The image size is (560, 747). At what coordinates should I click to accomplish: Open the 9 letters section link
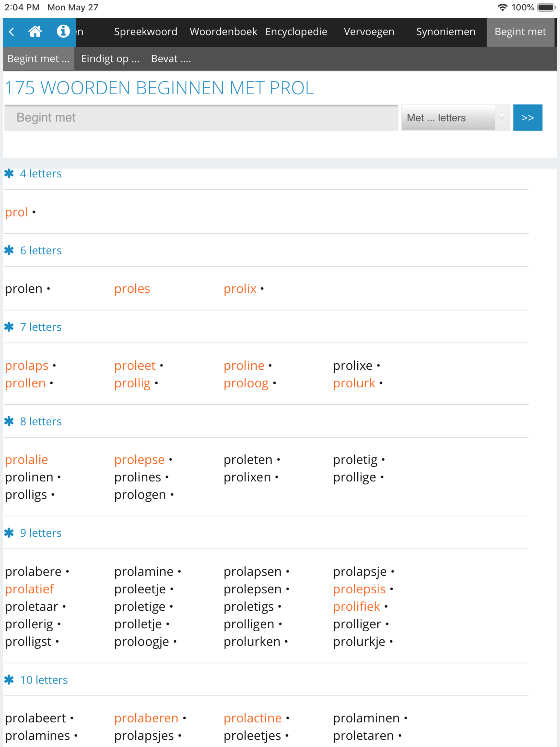(x=40, y=533)
